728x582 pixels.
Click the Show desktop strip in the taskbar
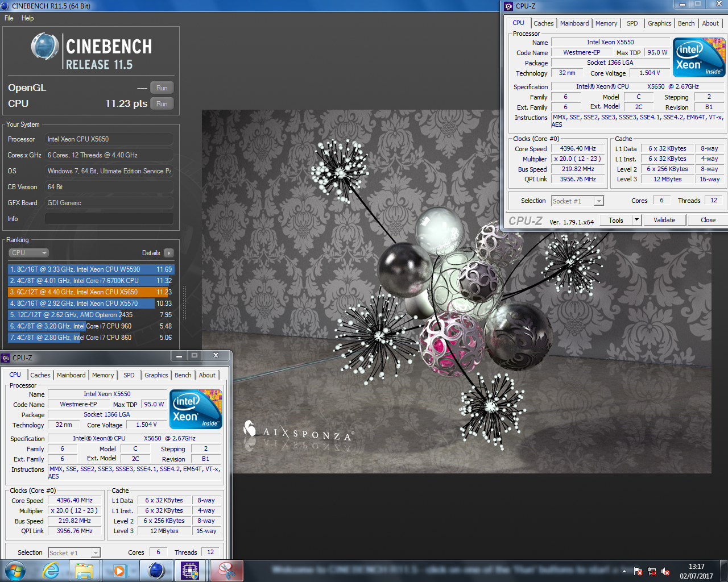click(723, 571)
